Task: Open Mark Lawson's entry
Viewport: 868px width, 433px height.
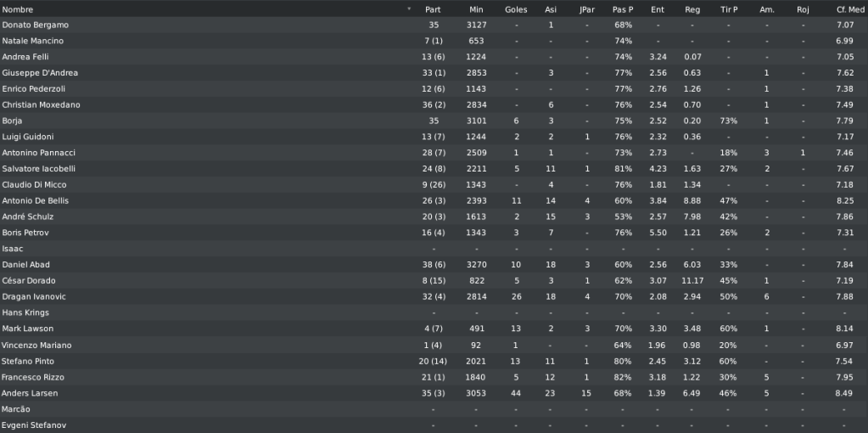Action: (434, 329)
